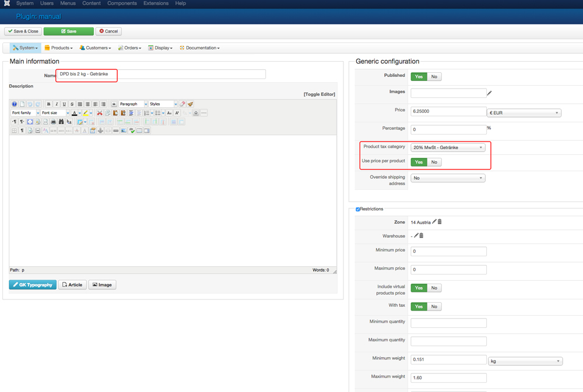Apply superscript formatting
The height and width of the screenshot is (392, 583).
point(177,113)
